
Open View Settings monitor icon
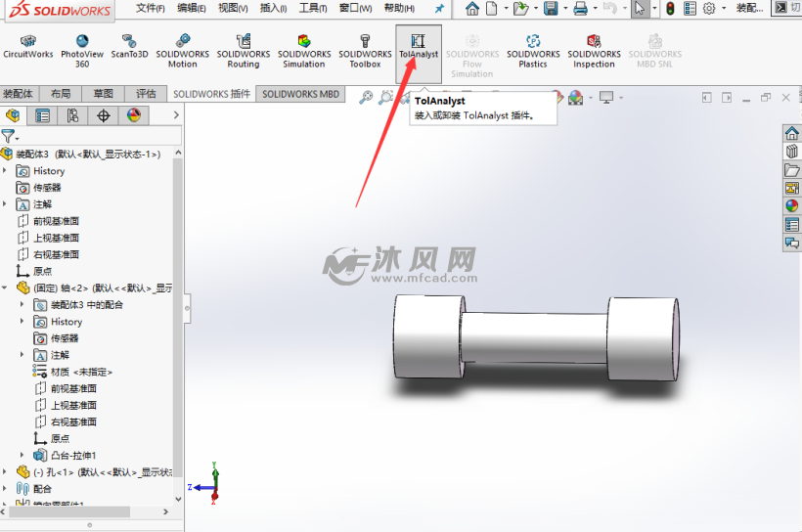pos(606,97)
